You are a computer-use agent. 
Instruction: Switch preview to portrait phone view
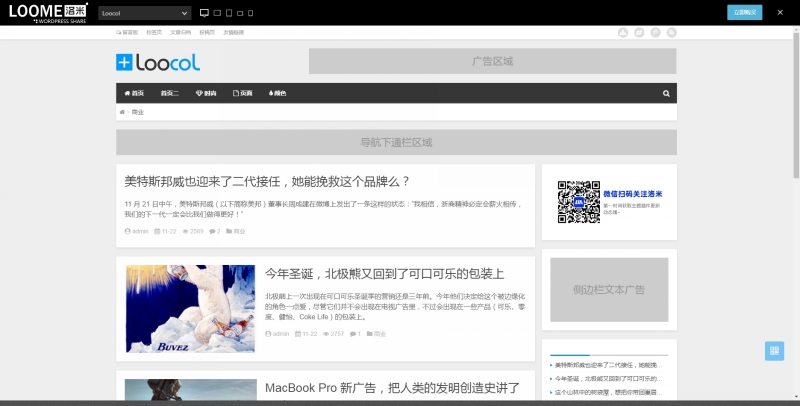coord(251,13)
